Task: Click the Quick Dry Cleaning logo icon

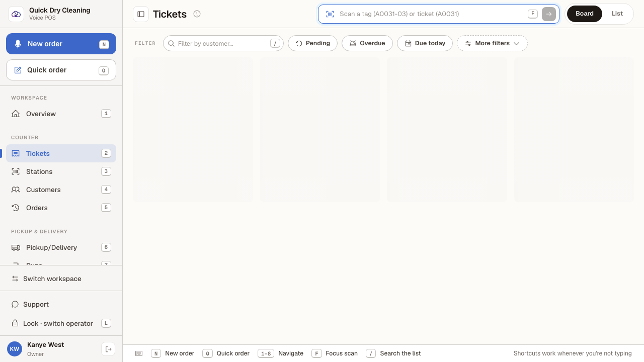Action: (16, 14)
